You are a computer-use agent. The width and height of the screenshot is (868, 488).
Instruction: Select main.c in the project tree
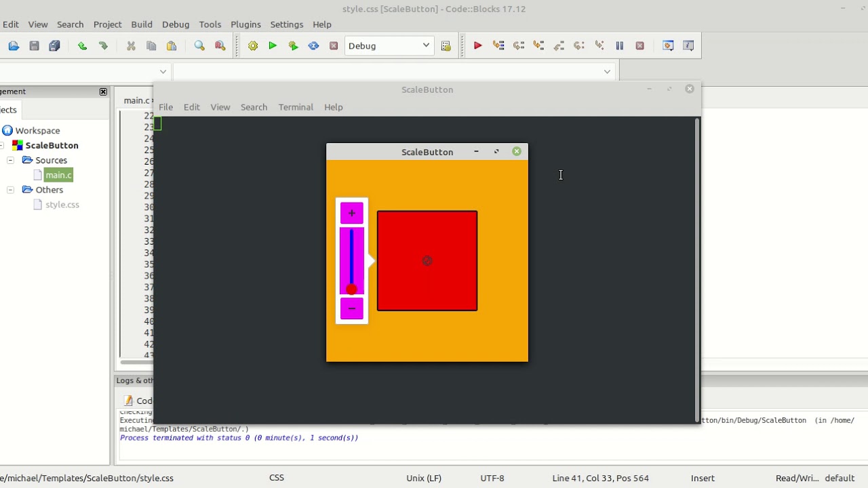pyautogui.click(x=58, y=175)
